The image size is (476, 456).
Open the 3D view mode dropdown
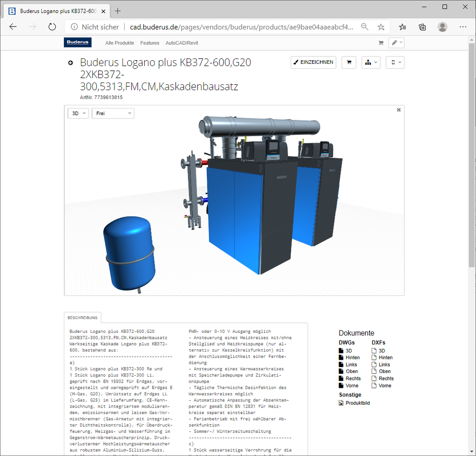tap(78, 113)
